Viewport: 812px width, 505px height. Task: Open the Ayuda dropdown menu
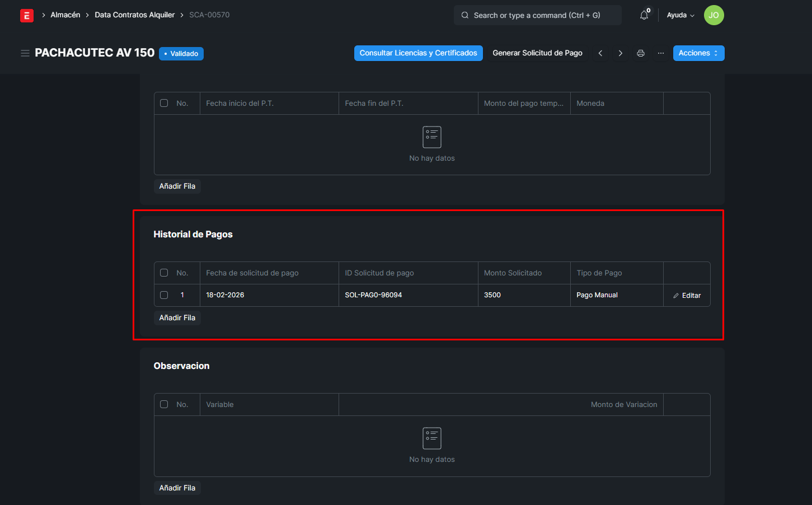pyautogui.click(x=680, y=15)
